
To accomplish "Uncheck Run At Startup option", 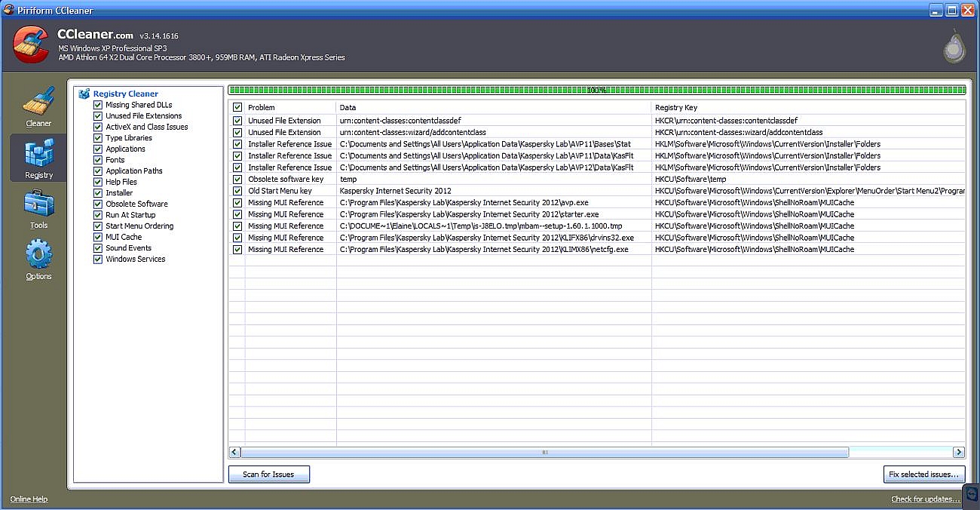I will (98, 215).
